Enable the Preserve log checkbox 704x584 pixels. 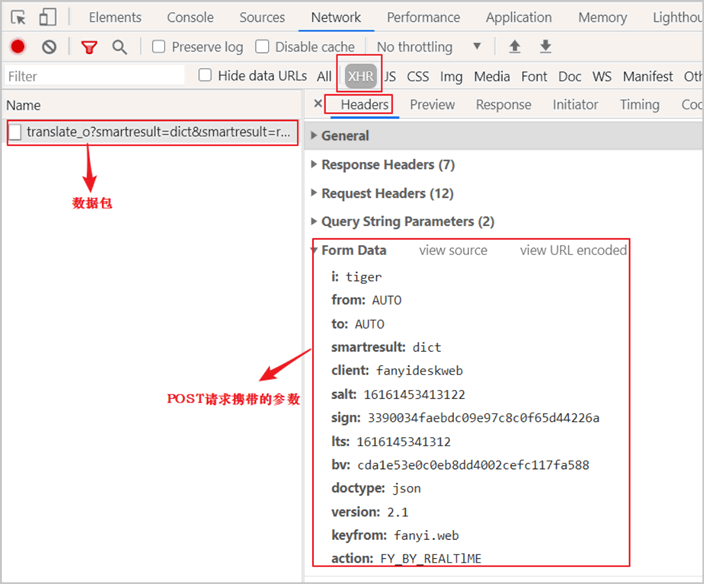click(158, 46)
